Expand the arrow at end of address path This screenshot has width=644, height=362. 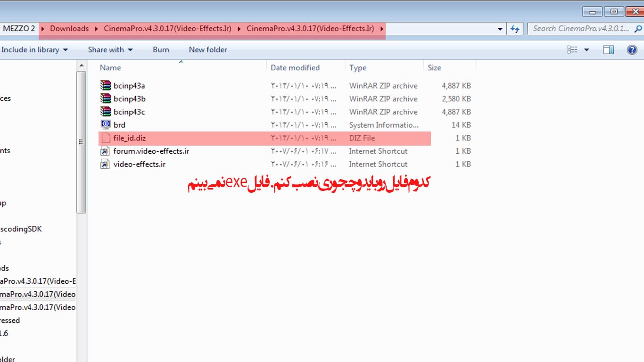click(381, 29)
